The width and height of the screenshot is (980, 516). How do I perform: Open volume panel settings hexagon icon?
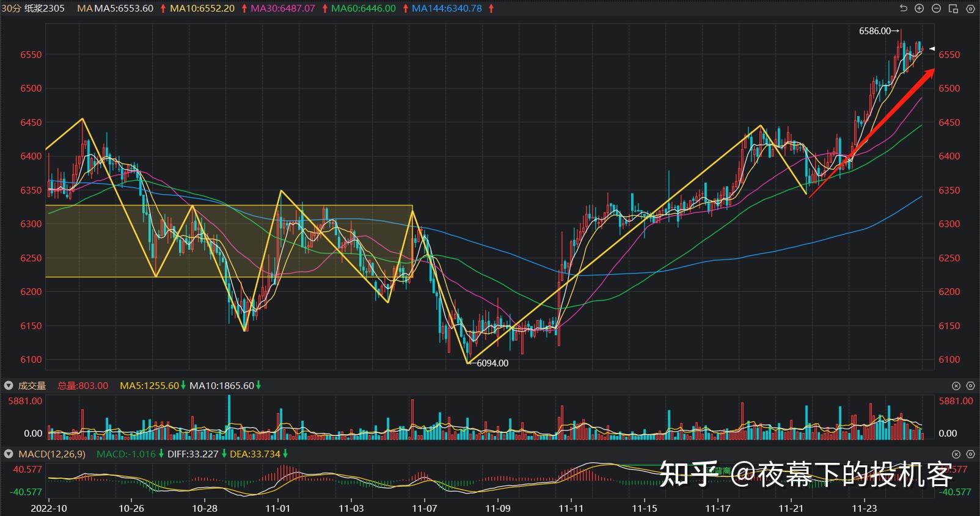click(x=970, y=385)
